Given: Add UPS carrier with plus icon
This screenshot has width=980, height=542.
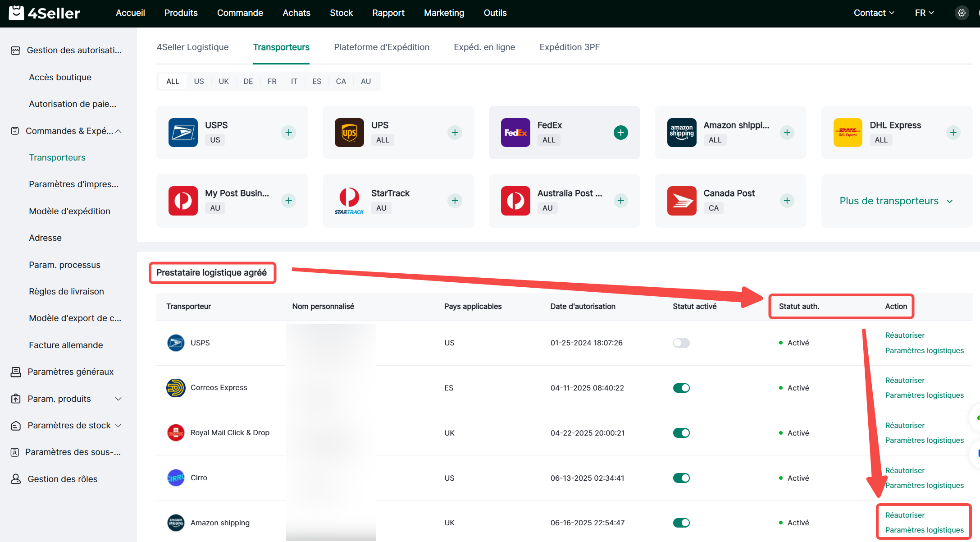Looking at the screenshot, I should [455, 133].
